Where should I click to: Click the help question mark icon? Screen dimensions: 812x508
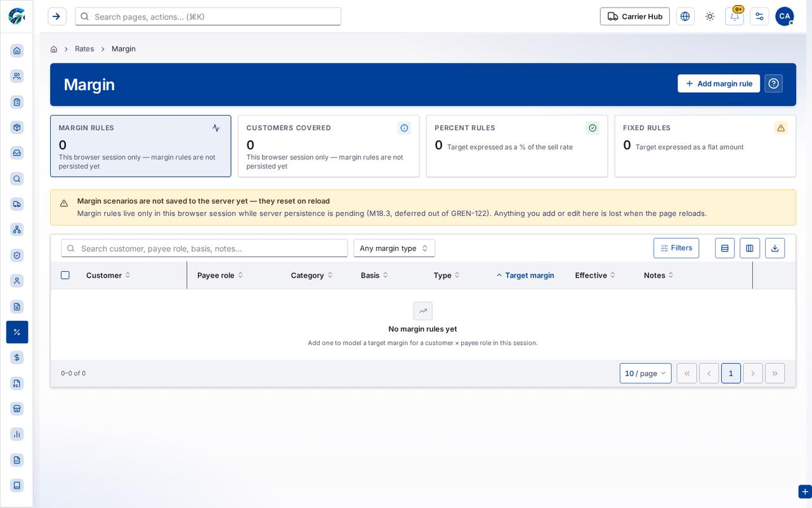(x=773, y=84)
